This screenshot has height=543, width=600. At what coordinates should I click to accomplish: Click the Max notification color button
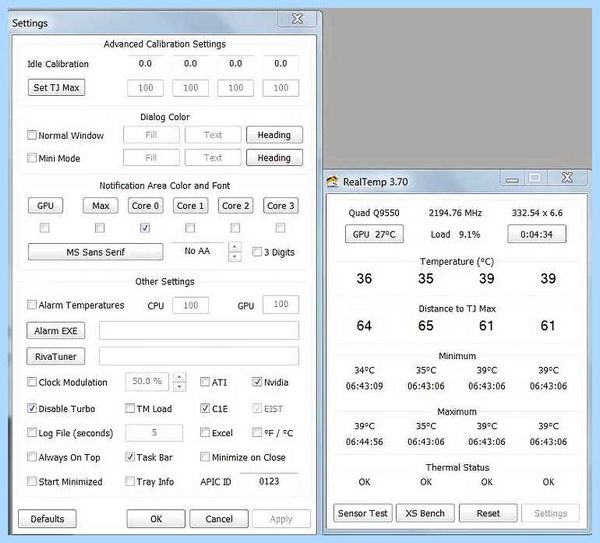pyautogui.click(x=101, y=205)
